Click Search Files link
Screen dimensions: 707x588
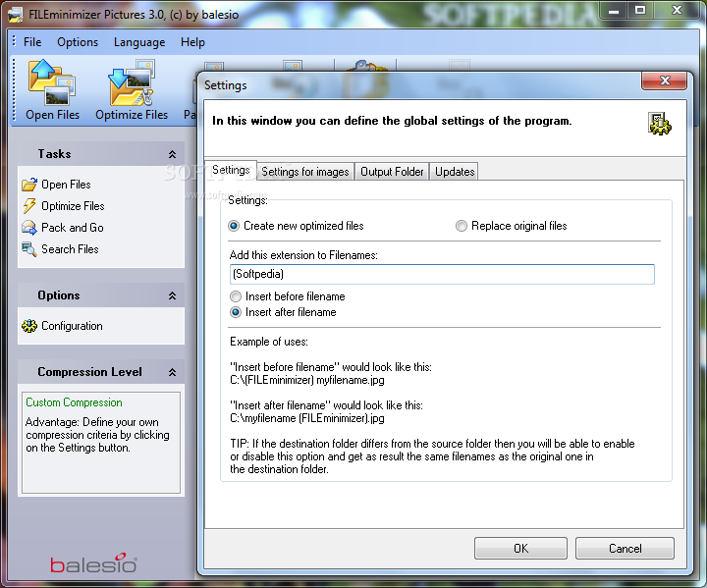[x=70, y=249]
